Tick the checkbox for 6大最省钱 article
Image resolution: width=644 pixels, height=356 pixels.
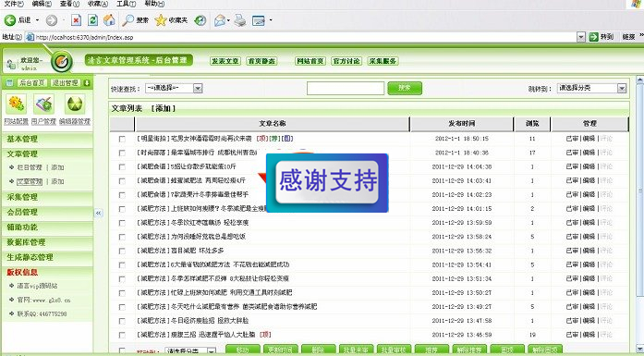coord(122,264)
